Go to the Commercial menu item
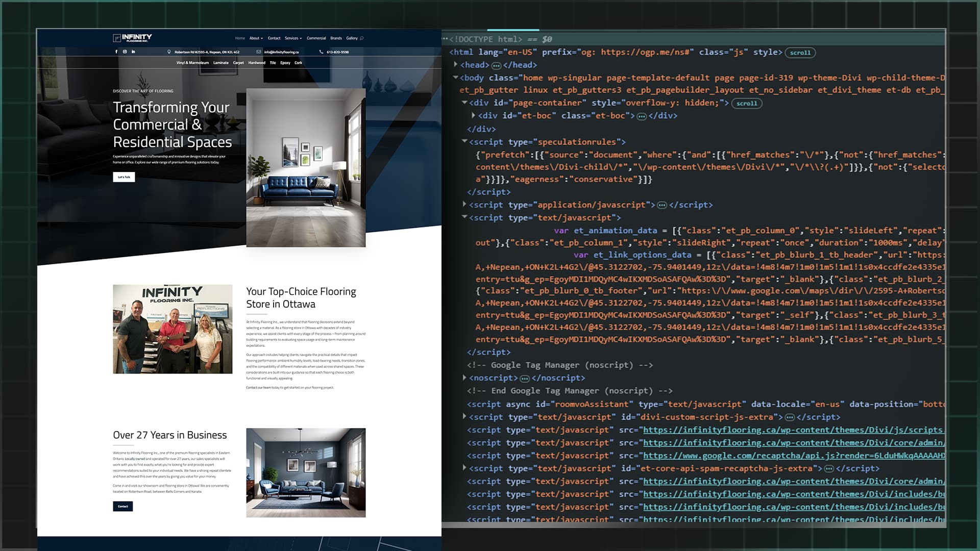Viewport: 980px width, 551px height. tap(316, 38)
